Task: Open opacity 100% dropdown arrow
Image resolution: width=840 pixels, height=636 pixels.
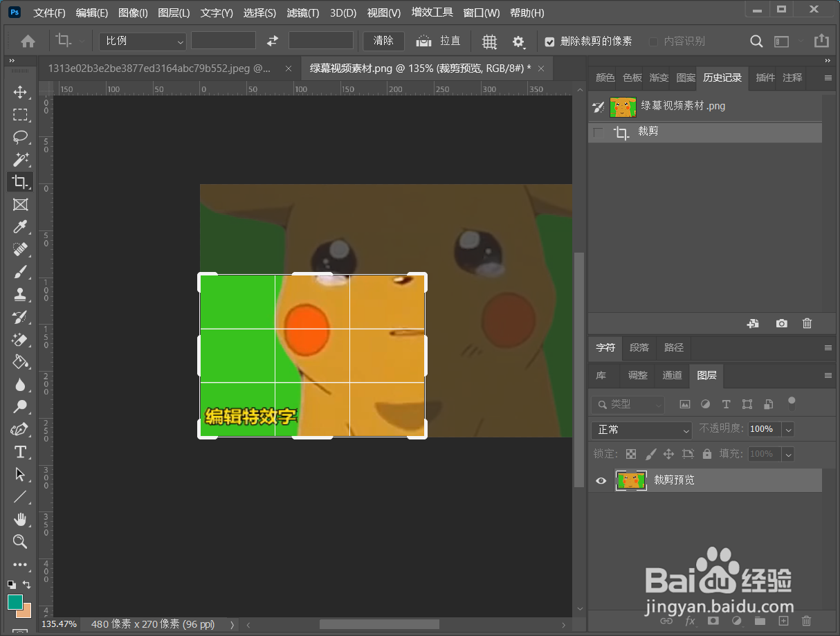Action: point(787,429)
